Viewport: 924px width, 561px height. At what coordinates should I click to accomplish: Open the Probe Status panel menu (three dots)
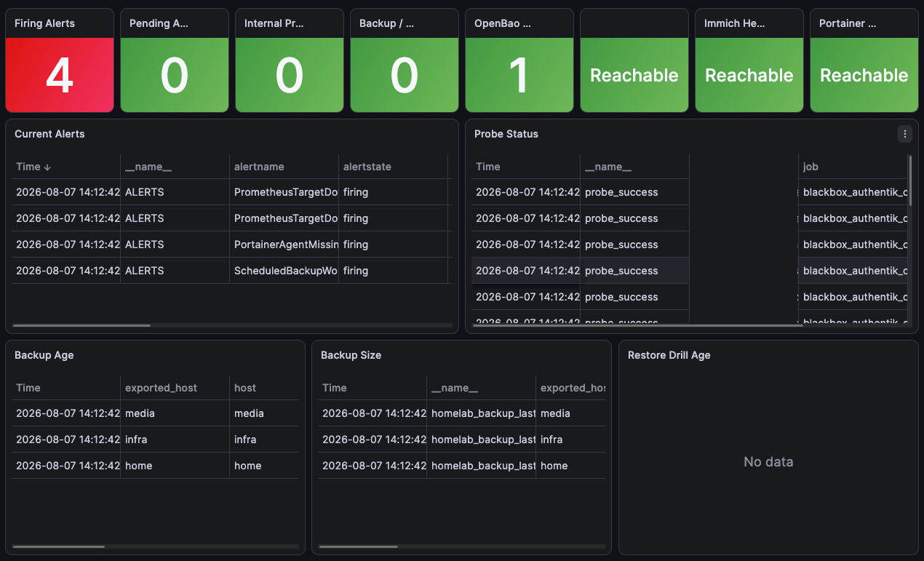pyautogui.click(x=905, y=134)
